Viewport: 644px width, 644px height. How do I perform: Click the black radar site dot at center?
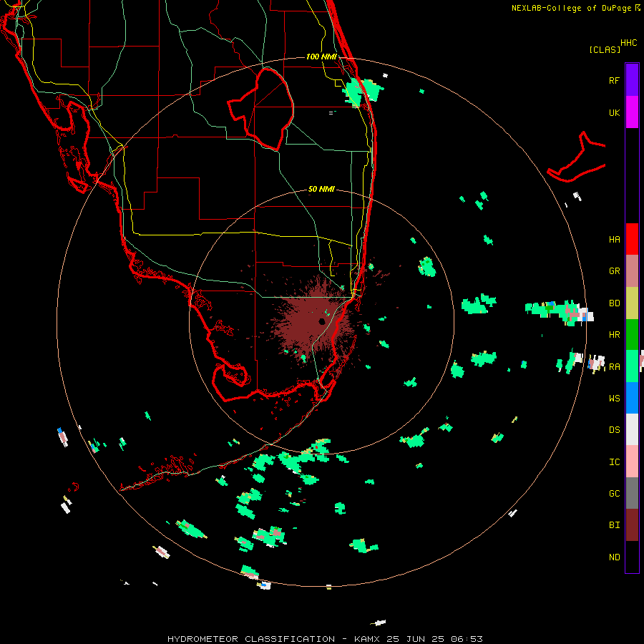(322, 321)
